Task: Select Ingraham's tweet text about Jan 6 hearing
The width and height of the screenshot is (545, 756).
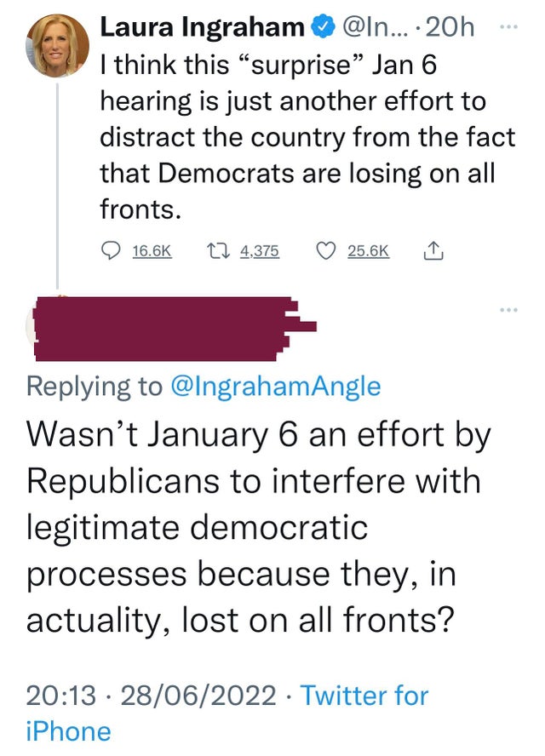Action: pos(307,137)
